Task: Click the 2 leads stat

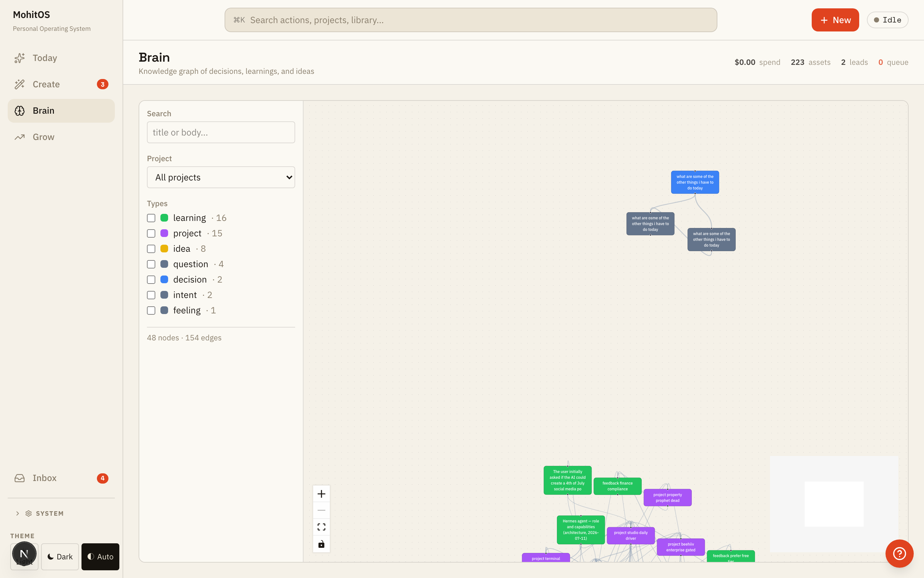Action: pos(854,62)
